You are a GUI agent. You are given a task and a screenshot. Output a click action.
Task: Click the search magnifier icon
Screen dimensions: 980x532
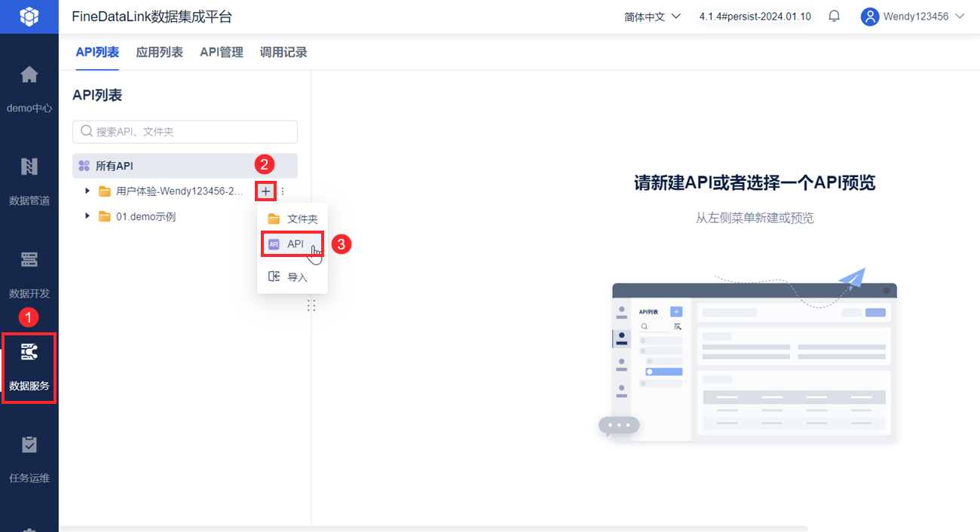(x=87, y=131)
